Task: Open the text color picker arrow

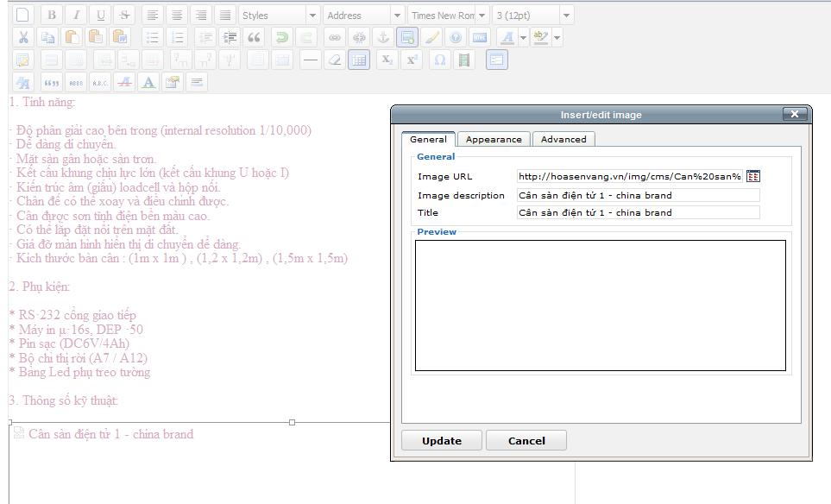Action: [523, 37]
